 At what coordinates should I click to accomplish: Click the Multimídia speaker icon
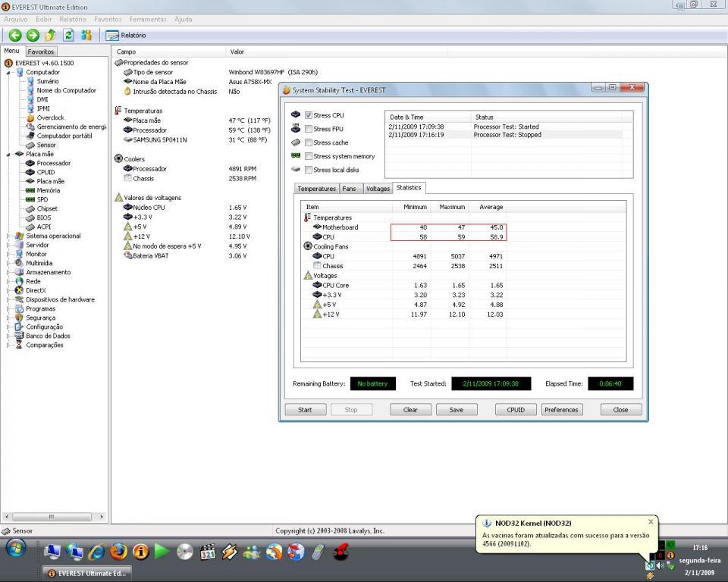pos(19,263)
